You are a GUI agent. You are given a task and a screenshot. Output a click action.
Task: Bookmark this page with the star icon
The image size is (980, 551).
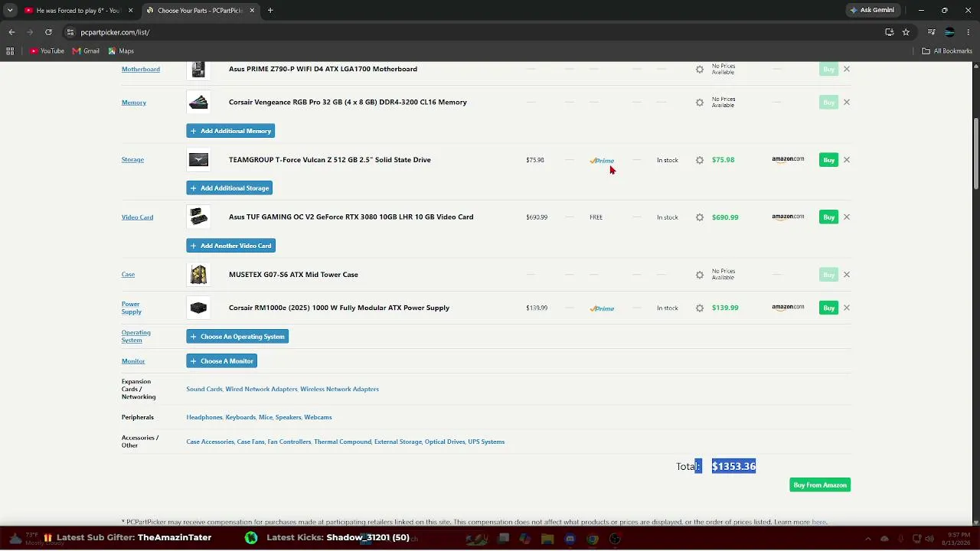(x=906, y=32)
